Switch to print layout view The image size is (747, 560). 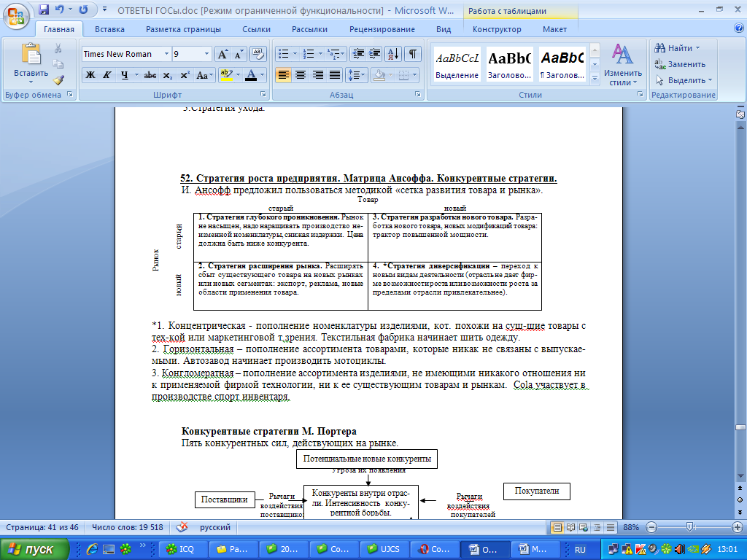(557, 527)
